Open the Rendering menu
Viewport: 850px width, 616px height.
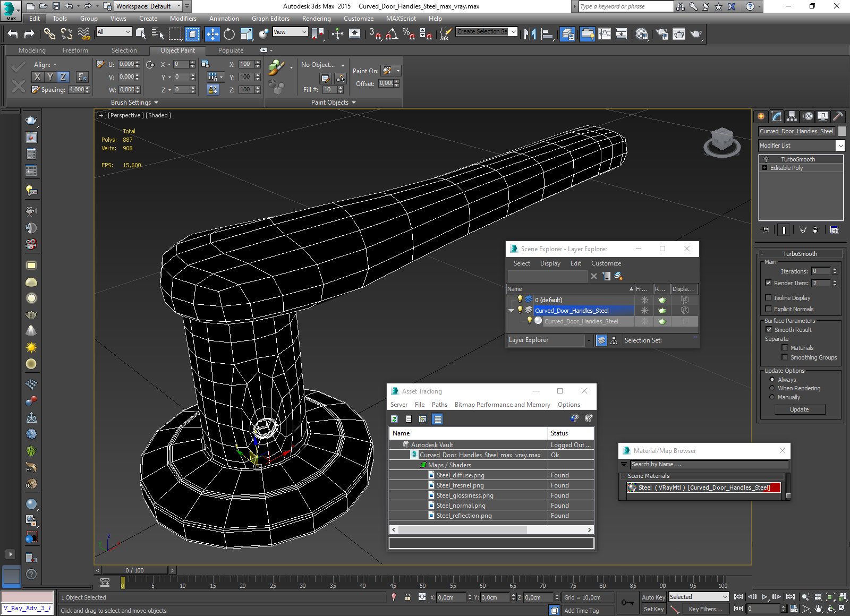pos(316,19)
